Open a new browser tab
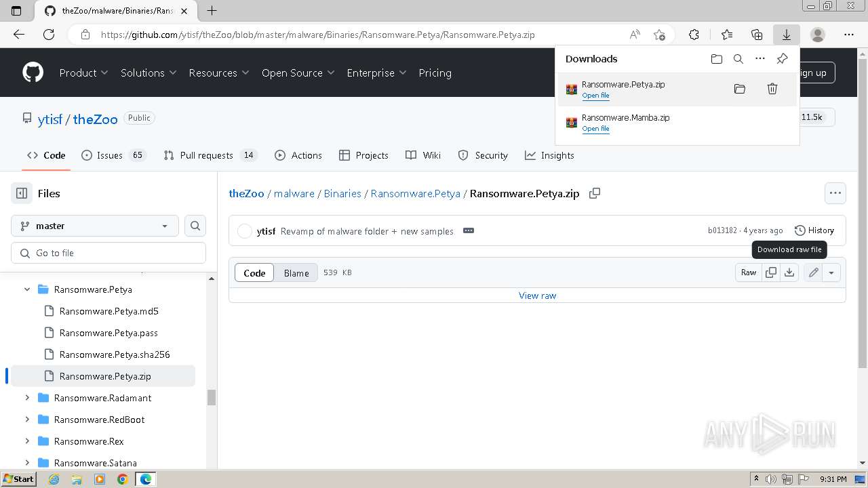 pos(212,10)
